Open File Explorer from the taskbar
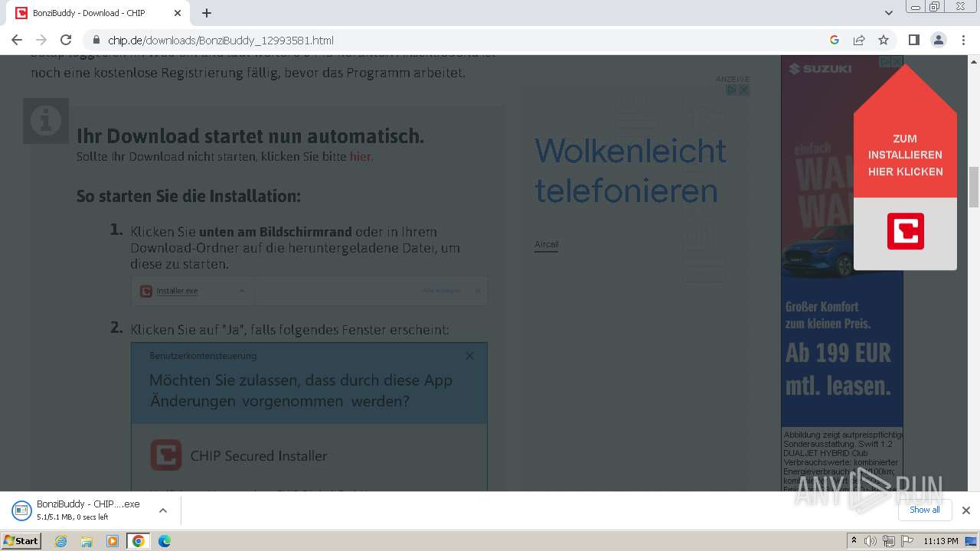The image size is (980, 551). tap(87, 541)
